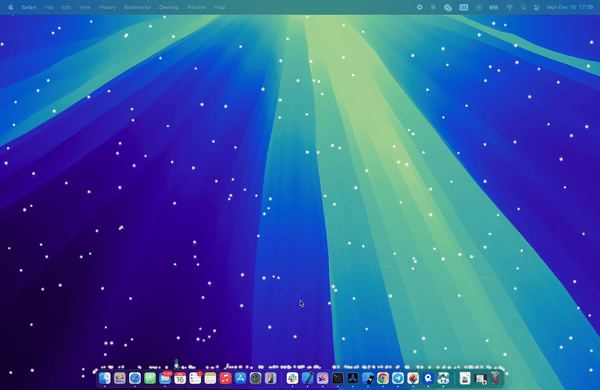Screen dimensions: 600x390
Task: Open Google Chrome from the dock
Action: pos(383,378)
